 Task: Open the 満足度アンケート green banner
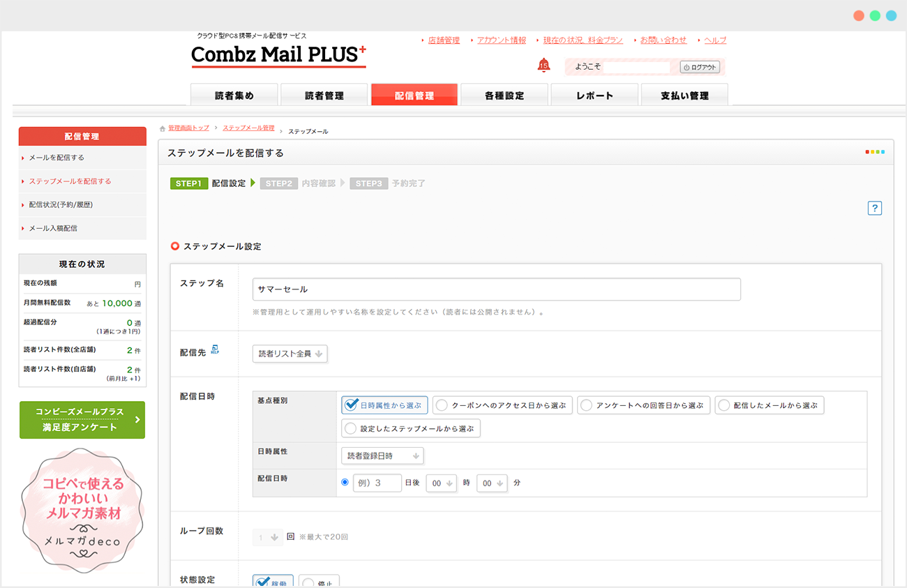(82, 420)
